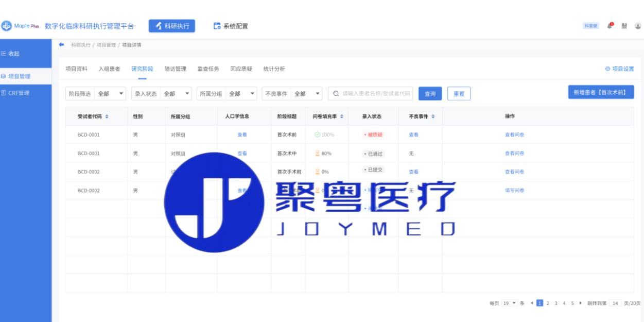
Task: Click the bookmark icon beside the bell
Action: pyautogui.click(x=624, y=26)
